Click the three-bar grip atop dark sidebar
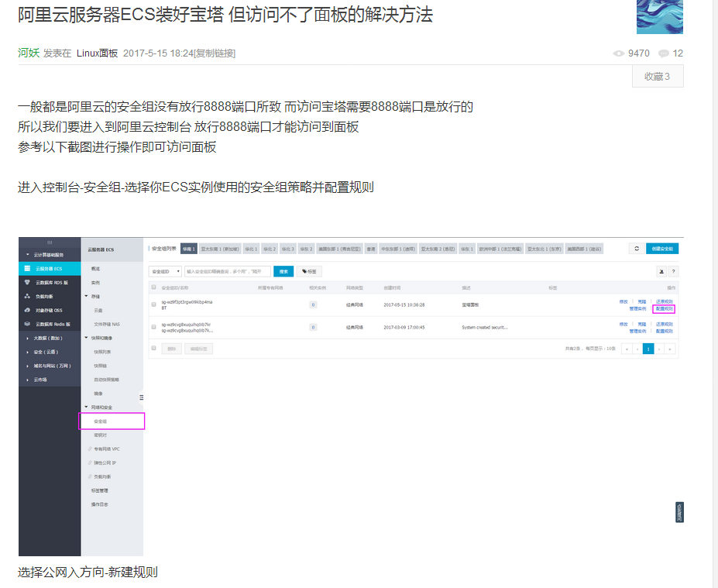718x588 pixels. click(x=50, y=242)
